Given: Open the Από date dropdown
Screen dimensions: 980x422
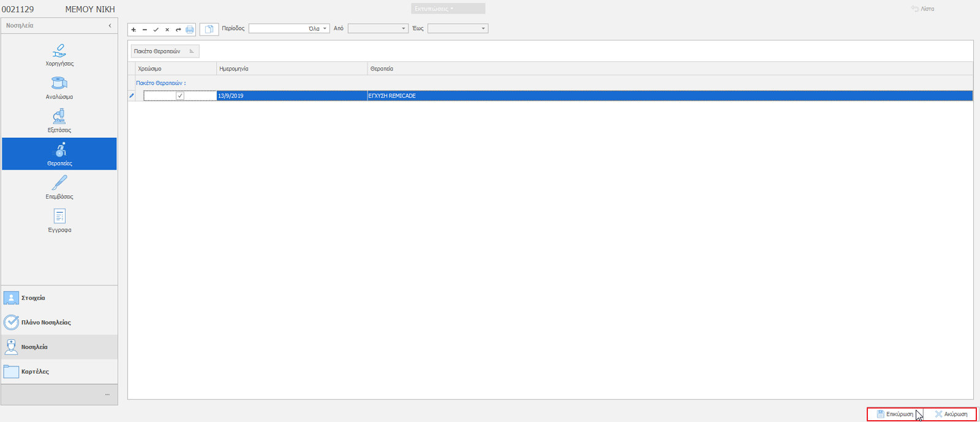Looking at the screenshot, I should click(403, 29).
